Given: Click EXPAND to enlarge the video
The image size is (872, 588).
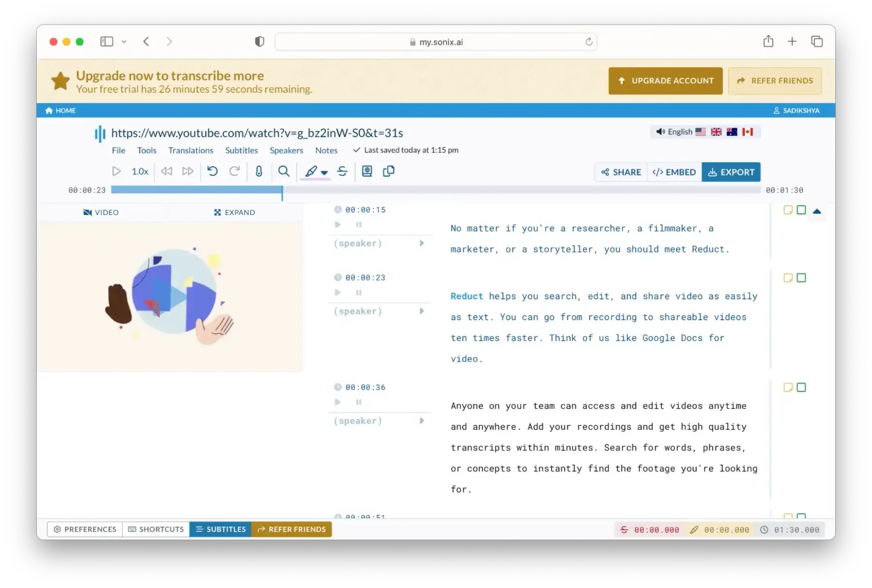Looking at the screenshot, I should (234, 212).
